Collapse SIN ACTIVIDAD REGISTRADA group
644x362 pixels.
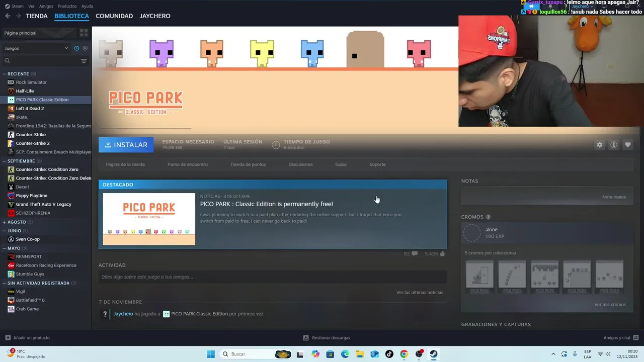(5, 283)
